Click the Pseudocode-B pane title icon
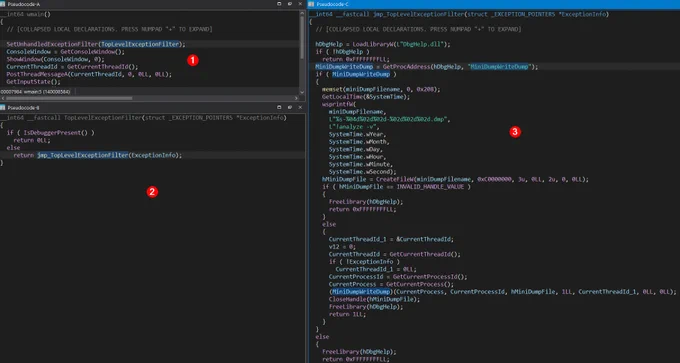 click(3, 107)
